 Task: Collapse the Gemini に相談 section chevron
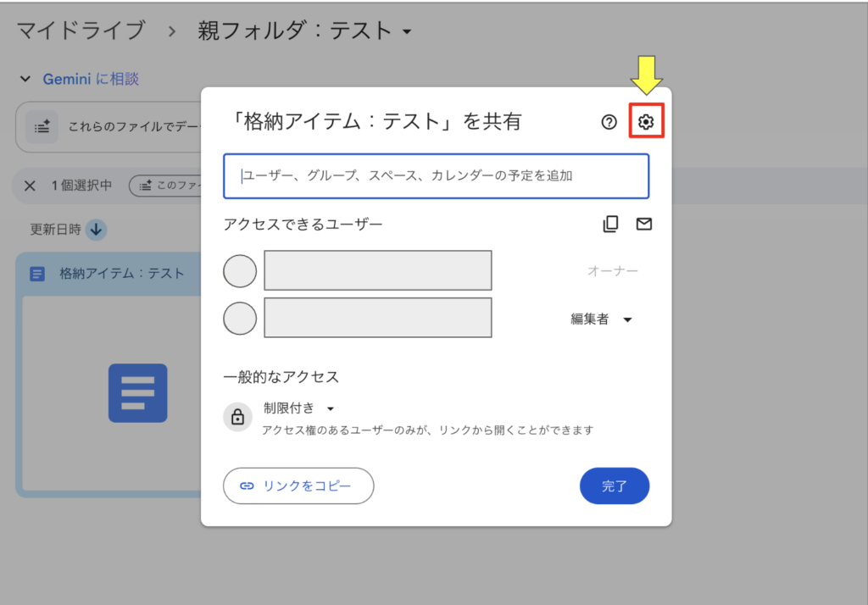(25, 79)
